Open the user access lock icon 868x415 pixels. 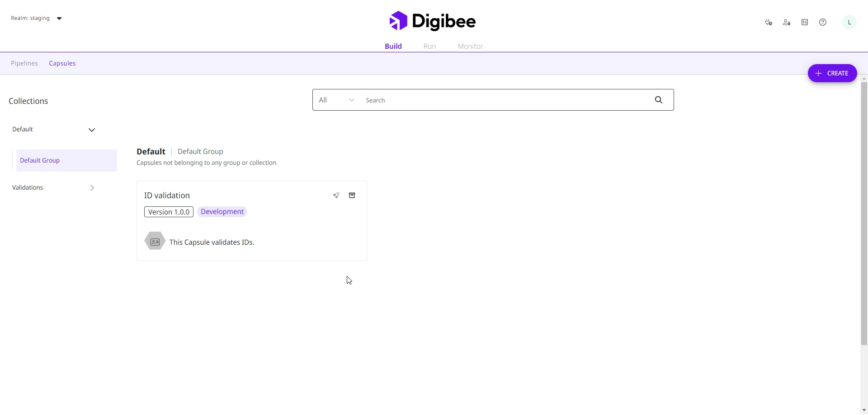(786, 22)
